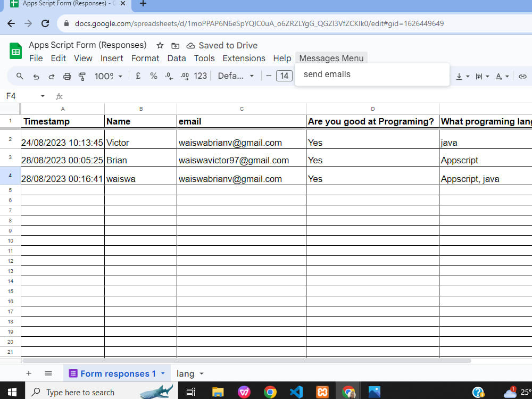The height and width of the screenshot is (399, 532).
Task: Insert a link into the cell
Action: 523,76
